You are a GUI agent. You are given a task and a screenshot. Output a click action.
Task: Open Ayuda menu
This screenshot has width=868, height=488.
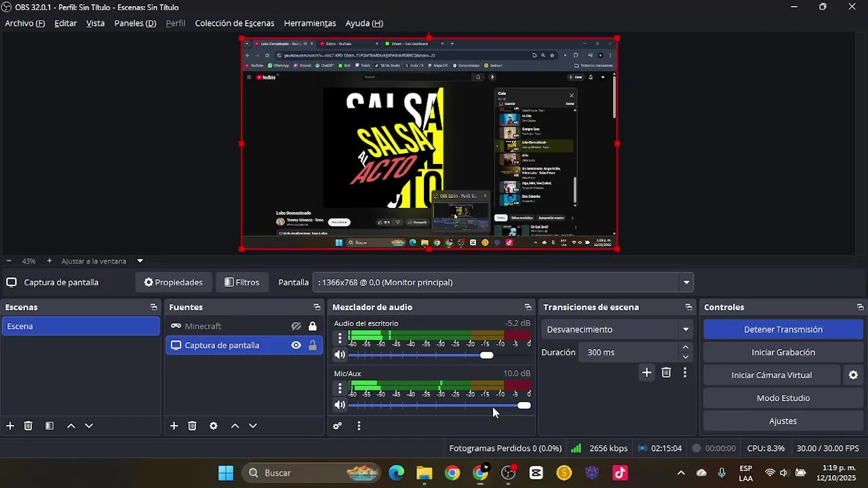point(364,23)
